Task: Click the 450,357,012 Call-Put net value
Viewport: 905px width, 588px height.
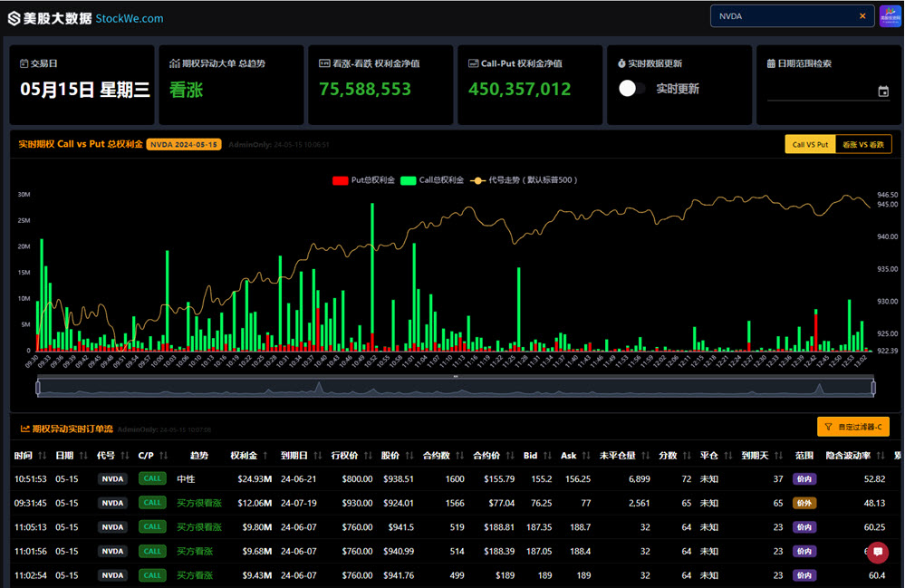Action: [519, 90]
